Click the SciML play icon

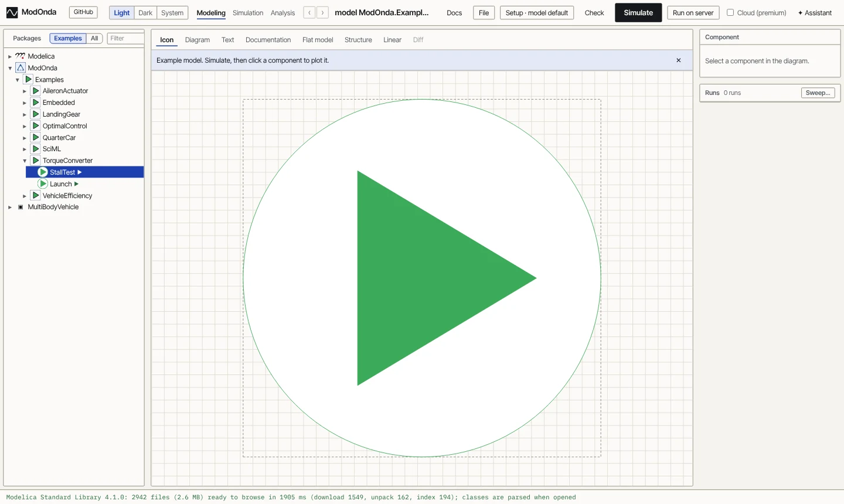36,149
